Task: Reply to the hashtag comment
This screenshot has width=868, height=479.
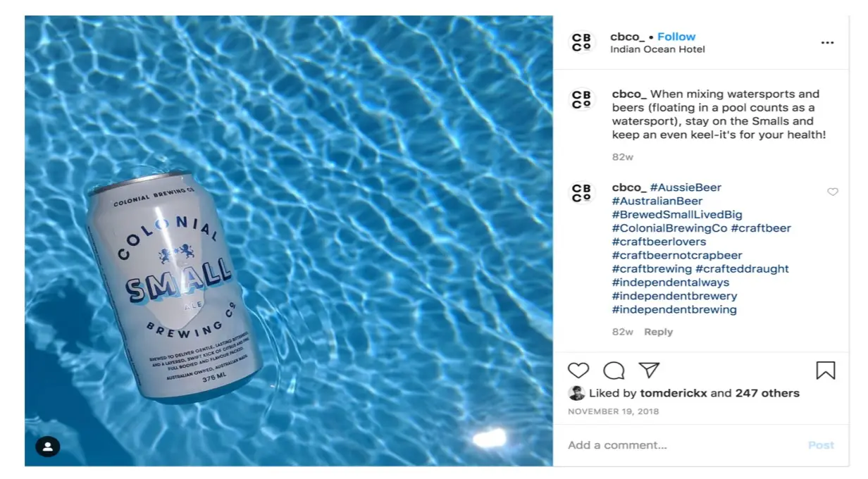Action: pyautogui.click(x=659, y=332)
